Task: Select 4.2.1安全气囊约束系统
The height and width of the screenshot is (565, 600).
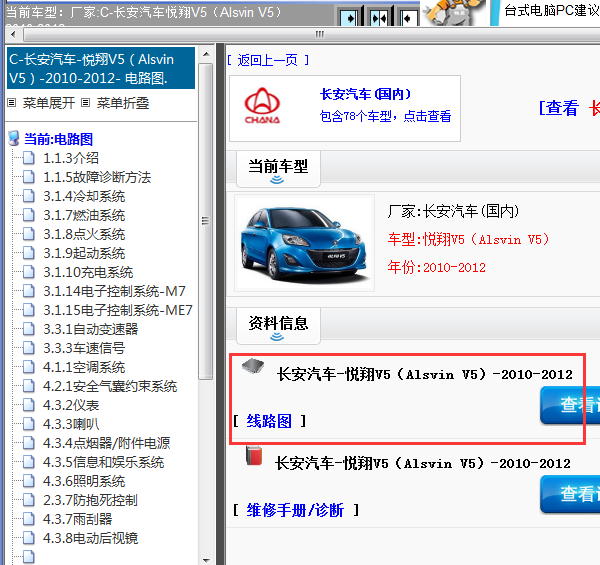Action: click(x=110, y=386)
